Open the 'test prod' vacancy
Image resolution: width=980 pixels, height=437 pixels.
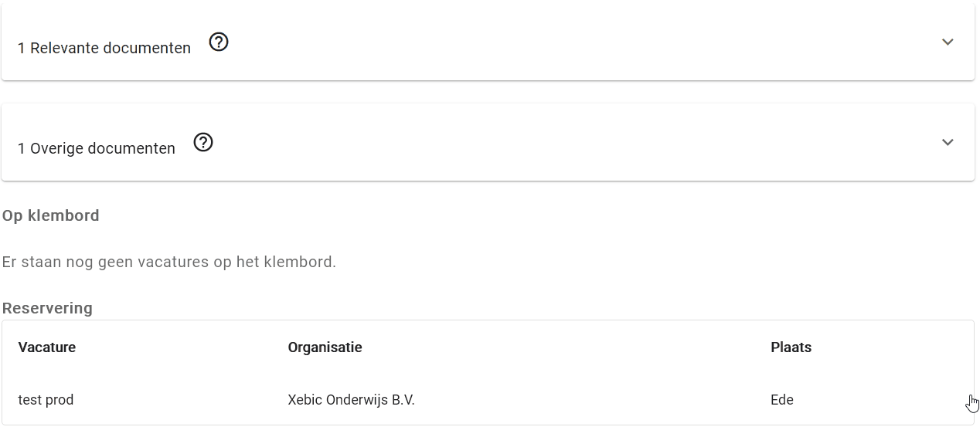[x=46, y=400]
